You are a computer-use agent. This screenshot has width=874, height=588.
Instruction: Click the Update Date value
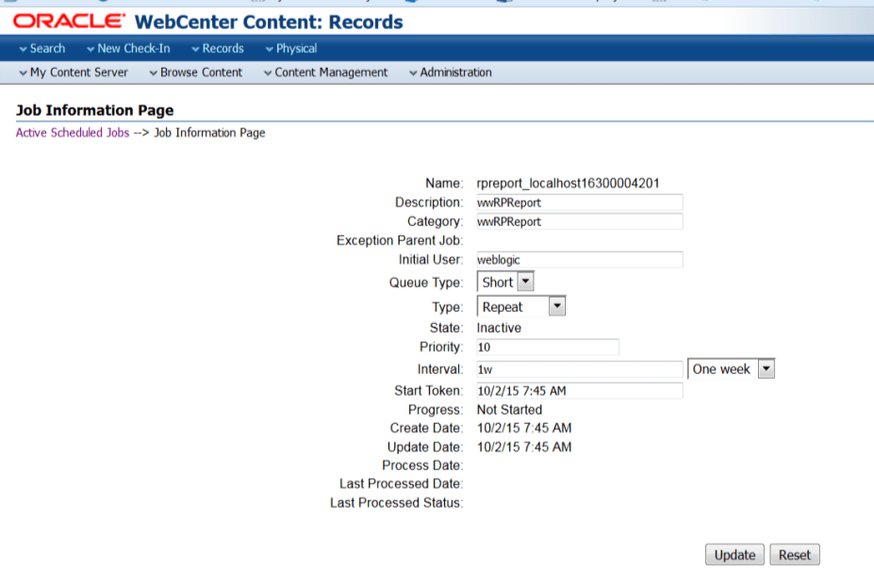pos(524,447)
